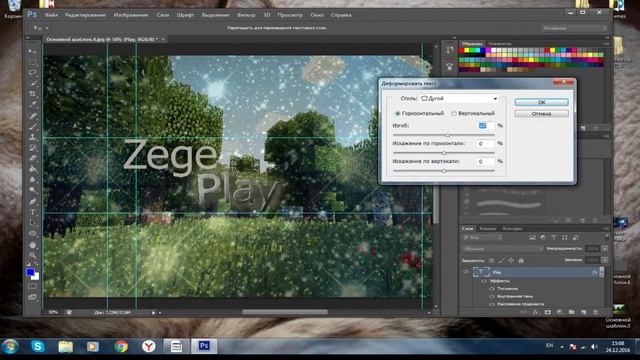Click the vertical distortion value field

[x=486, y=162]
